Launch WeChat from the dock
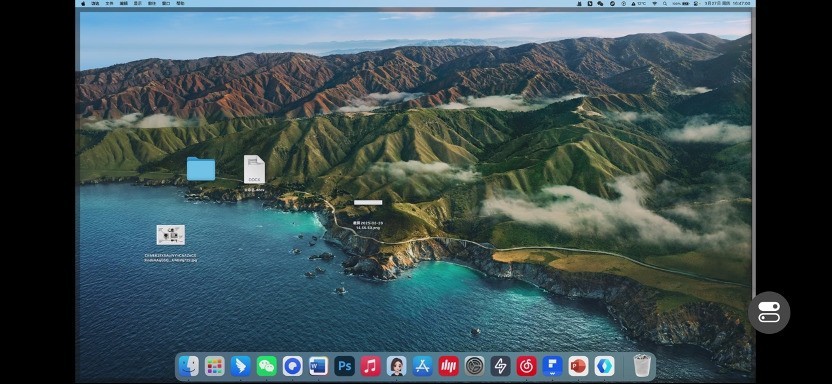Image resolution: width=832 pixels, height=384 pixels. click(x=266, y=366)
